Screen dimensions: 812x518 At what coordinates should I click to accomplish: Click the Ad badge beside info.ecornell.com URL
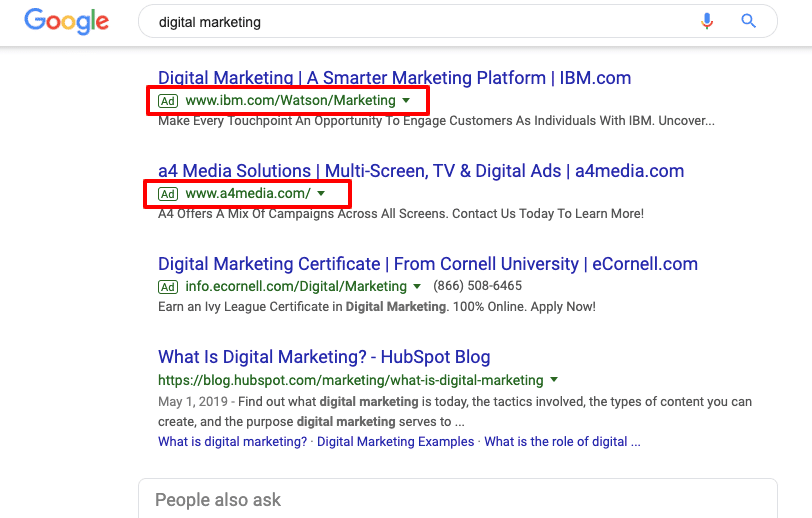point(168,287)
